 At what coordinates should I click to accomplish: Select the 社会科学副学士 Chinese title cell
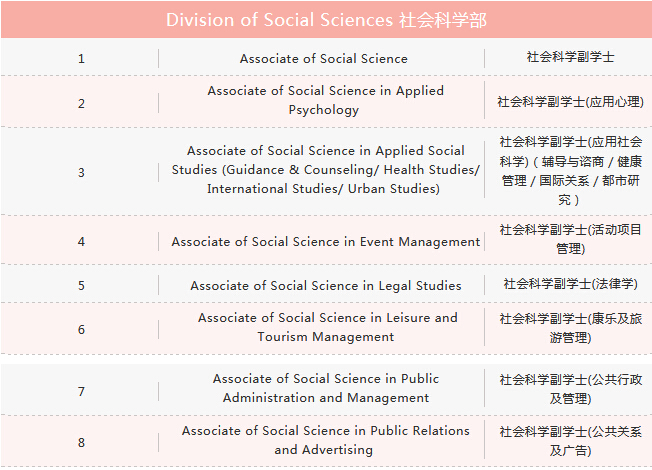(x=570, y=57)
